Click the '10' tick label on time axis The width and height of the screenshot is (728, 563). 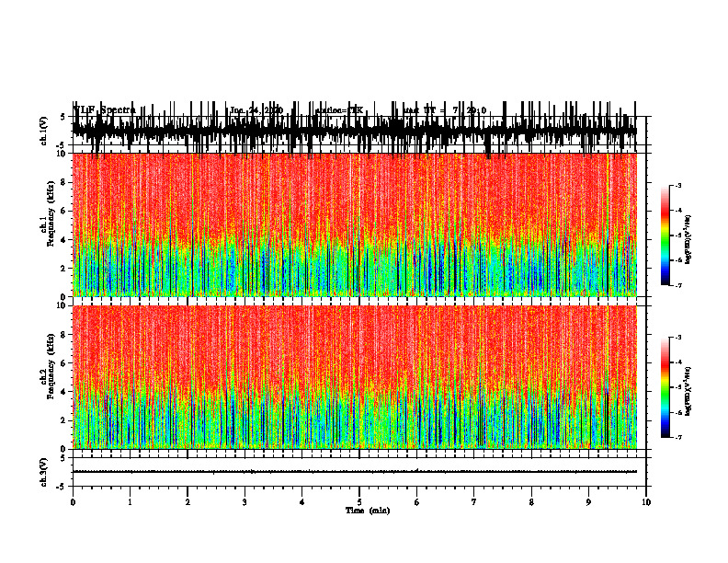click(x=646, y=501)
